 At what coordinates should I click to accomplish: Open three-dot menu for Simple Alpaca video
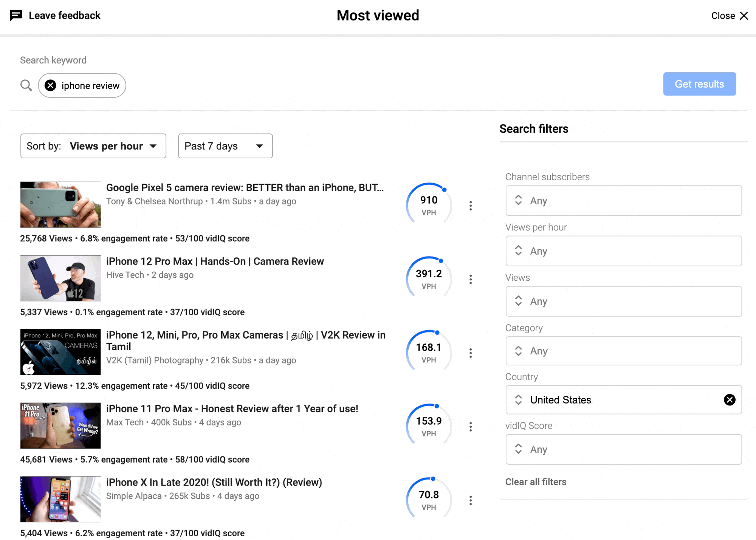470,500
